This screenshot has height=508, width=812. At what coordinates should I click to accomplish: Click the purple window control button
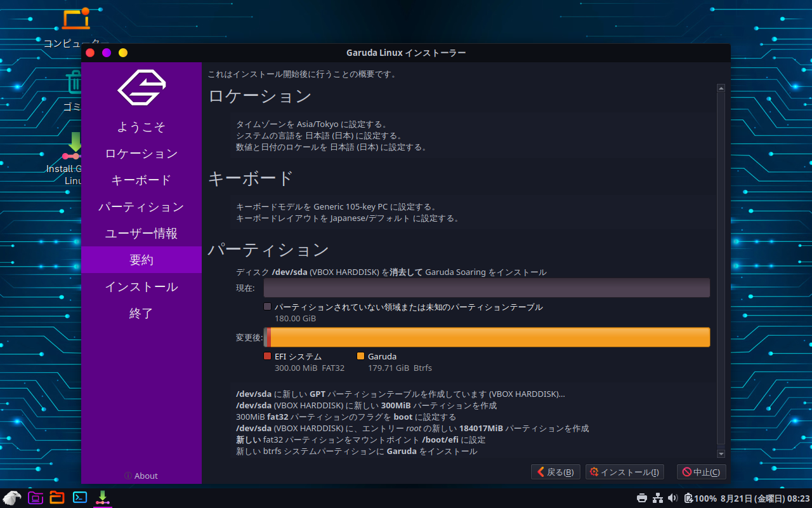click(107, 53)
